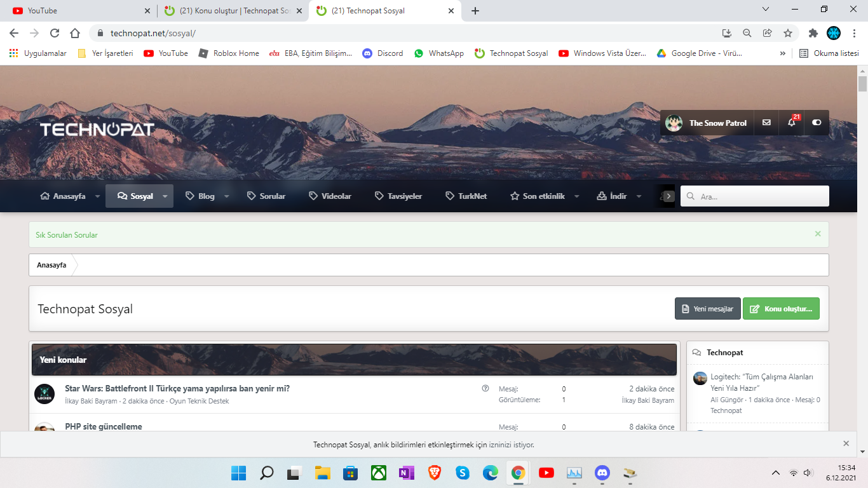Bookmark this page with the star icon
This screenshot has width=868, height=488.
point(788,33)
